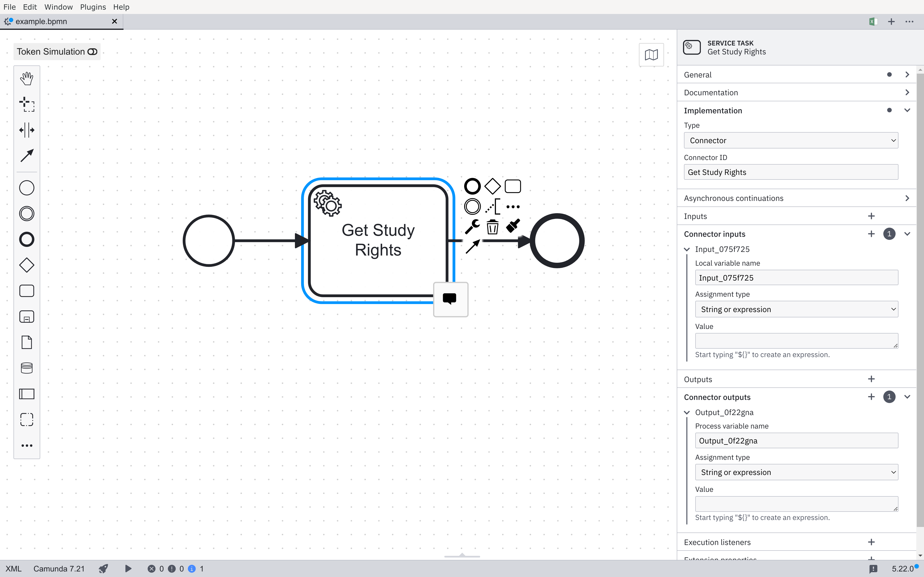924x577 pixels.
Task: Click the Local variable name field
Action: [x=796, y=277]
